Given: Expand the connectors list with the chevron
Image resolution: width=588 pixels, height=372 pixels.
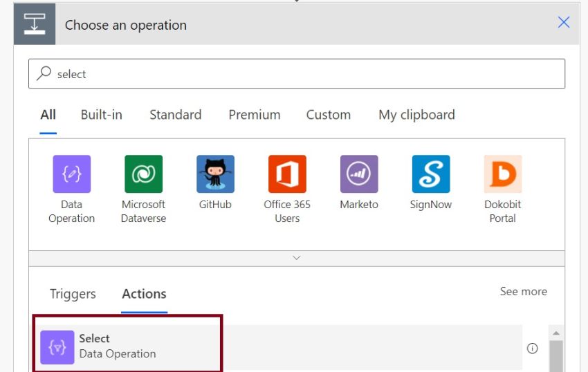Looking at the screenshot, I should 296,258.
